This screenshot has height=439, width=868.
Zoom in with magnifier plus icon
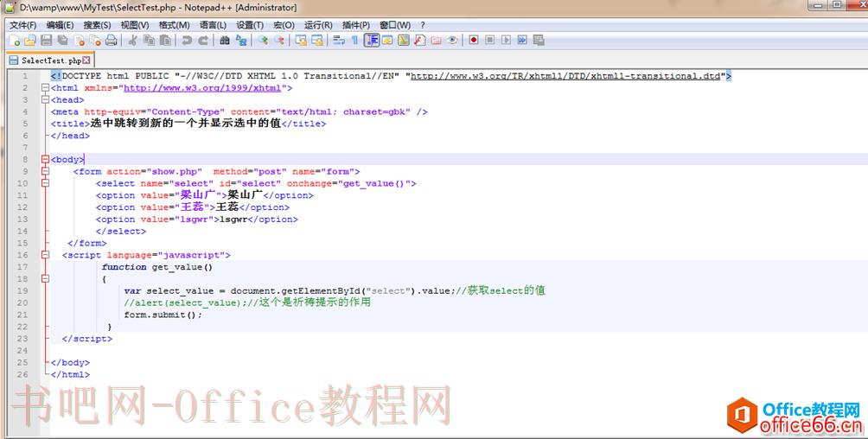pyautogui.click(x=263, y=40)
